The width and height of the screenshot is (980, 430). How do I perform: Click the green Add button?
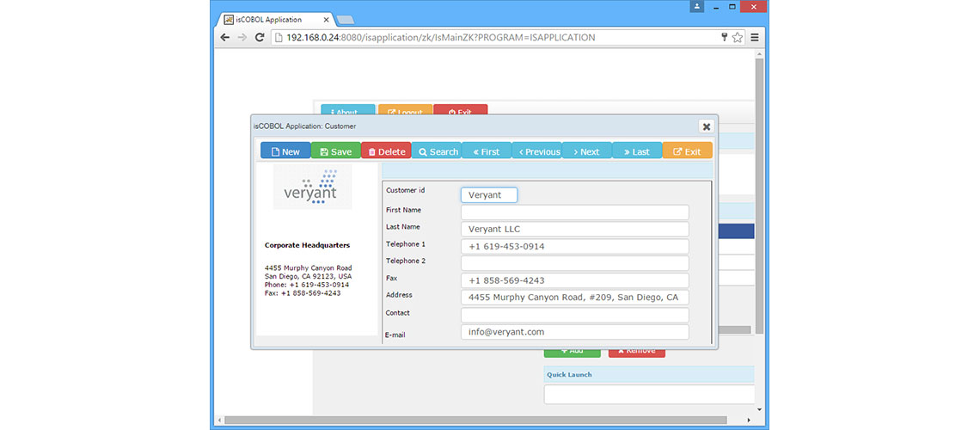click(572, 352)
